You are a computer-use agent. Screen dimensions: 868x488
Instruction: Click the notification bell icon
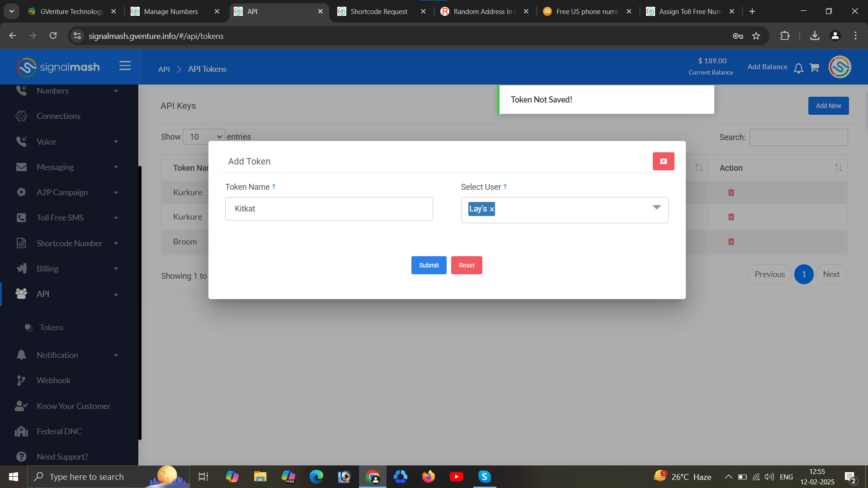coord(798,68)
